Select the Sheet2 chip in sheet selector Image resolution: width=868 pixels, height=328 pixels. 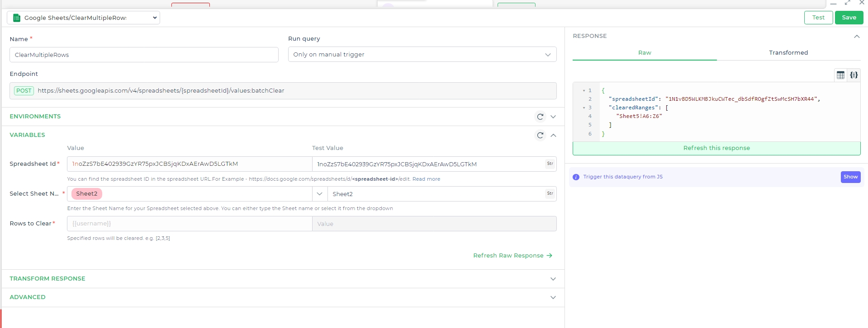pos(87,194)
